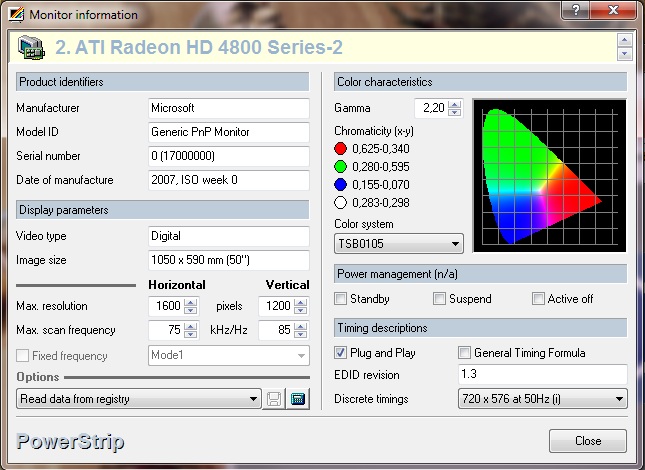
Task: Click the EDID revision field 1.3
Action: (543, 374)
